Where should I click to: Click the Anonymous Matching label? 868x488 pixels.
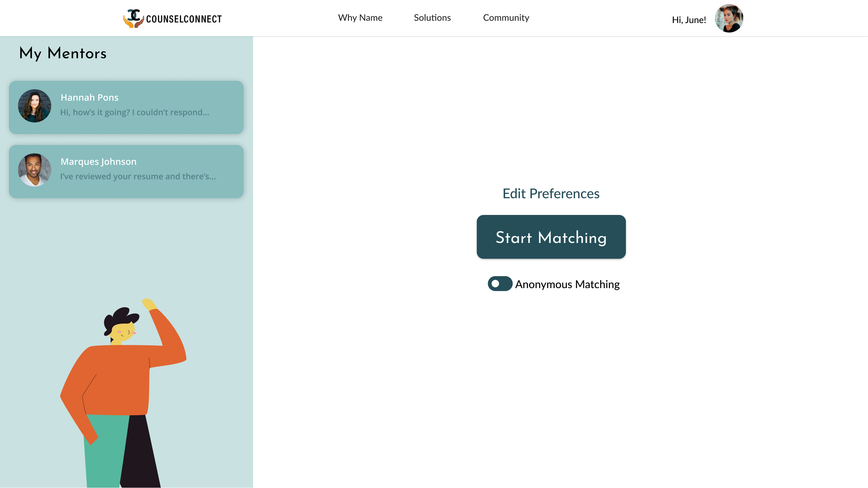(x=567, y=284)
